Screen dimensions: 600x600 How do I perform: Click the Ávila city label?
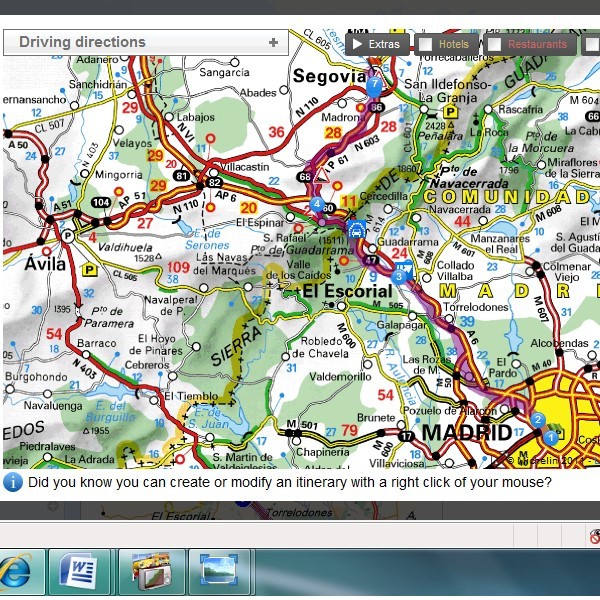[x=46, y=264]
